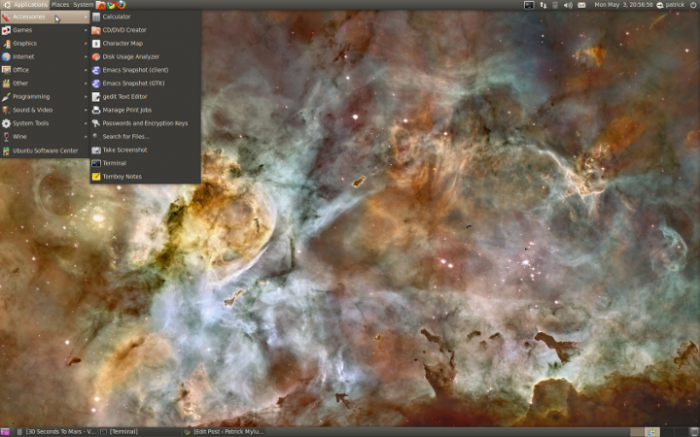Viewport: 700px width, 437px height.
Task: Launch CD/DVD Creator
Action: pyautogui.click(x=145, y=30)
